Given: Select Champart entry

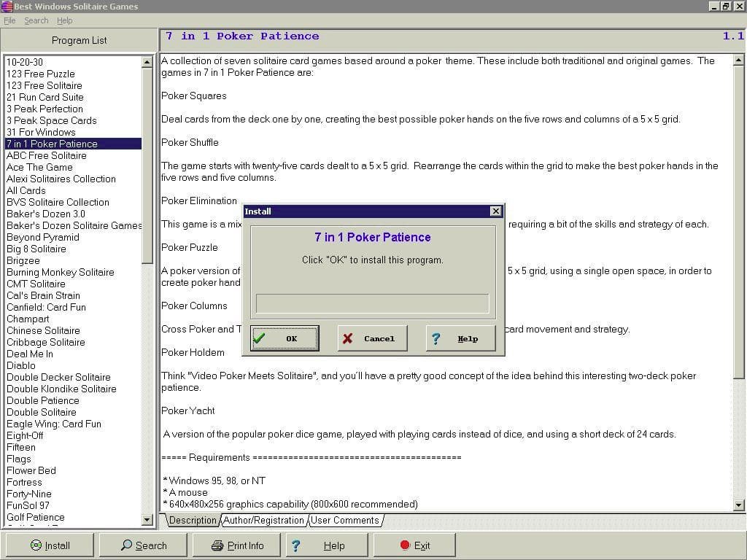Looking at the screenshot, I should click(74, 319).
